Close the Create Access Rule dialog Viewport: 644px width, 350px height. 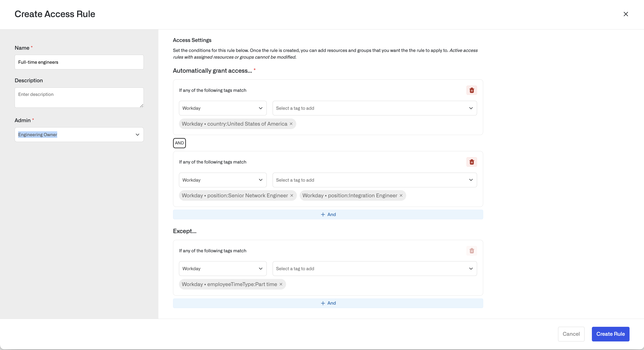(626, 14)
